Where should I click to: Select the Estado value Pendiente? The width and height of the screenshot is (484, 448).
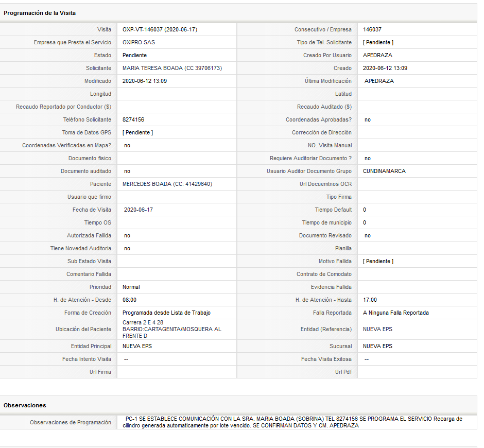[134, 55]
